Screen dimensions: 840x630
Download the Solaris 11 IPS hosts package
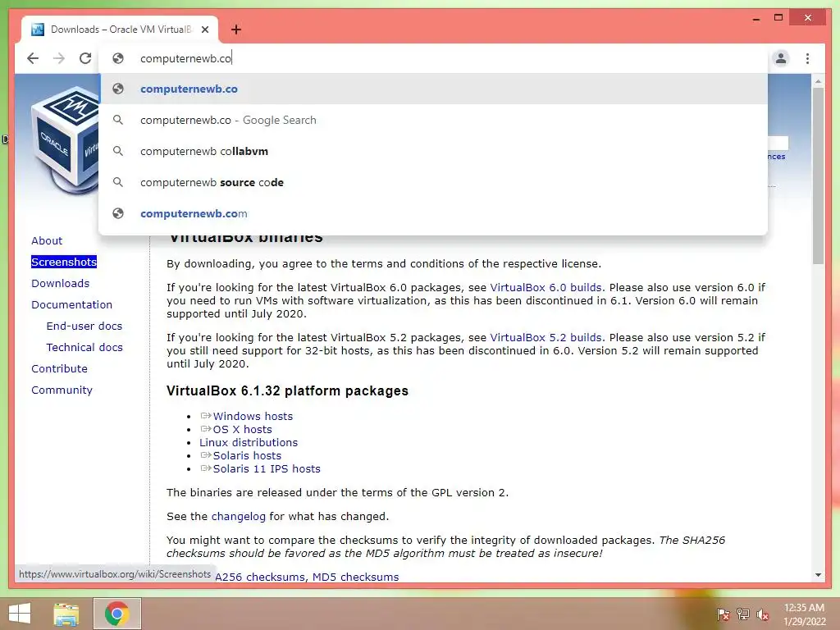tap(267, 468)
